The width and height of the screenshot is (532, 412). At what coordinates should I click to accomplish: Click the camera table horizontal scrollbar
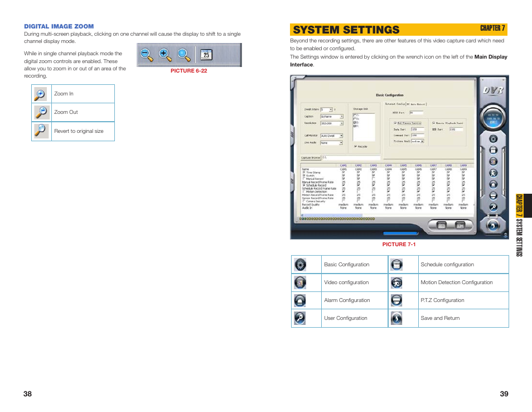[388, 215]
